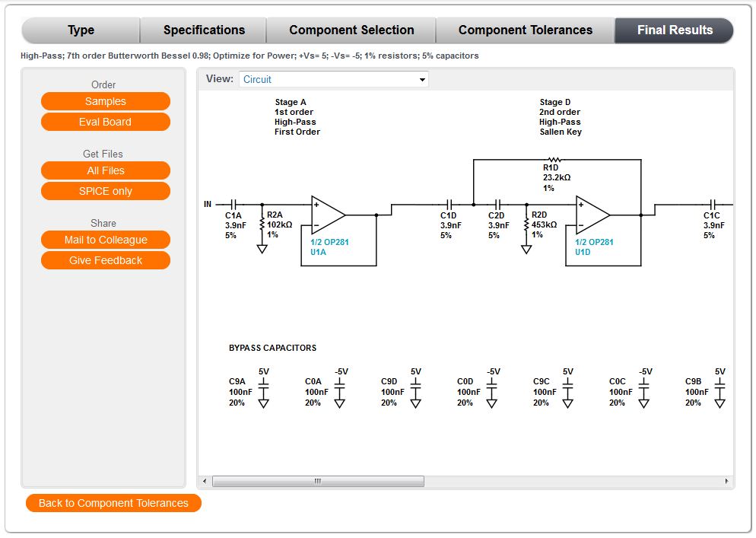Click the scrollbar right arrow

click(727, 481)
